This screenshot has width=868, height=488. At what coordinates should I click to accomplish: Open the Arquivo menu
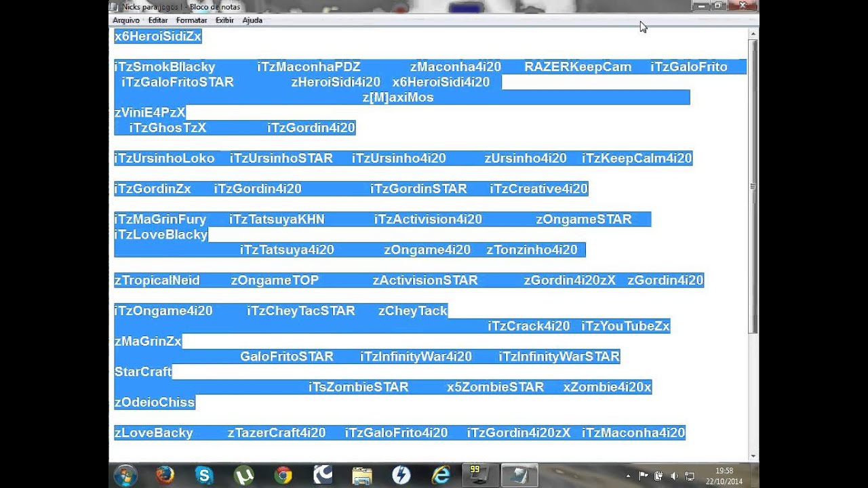pyautogui.click(x=126, y=20)
